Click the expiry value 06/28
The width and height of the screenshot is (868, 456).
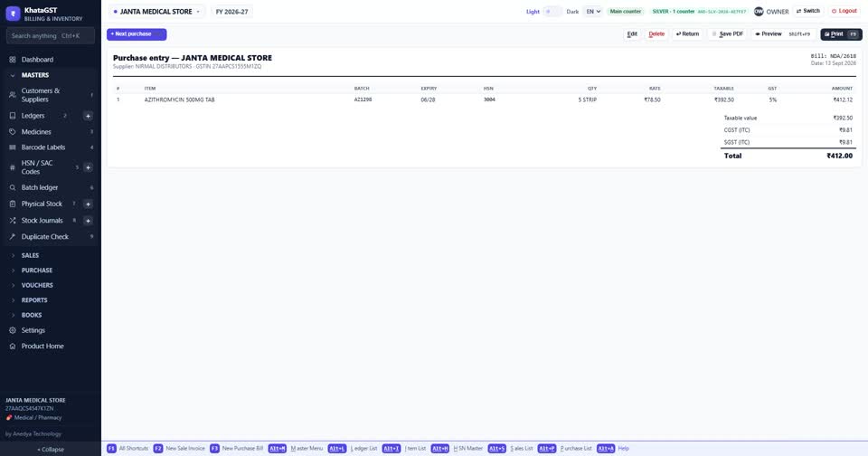click(x=428, y=100)
